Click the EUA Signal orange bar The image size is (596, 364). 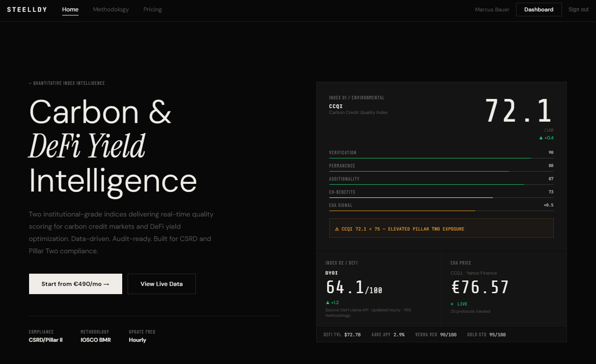pos(402,210)
